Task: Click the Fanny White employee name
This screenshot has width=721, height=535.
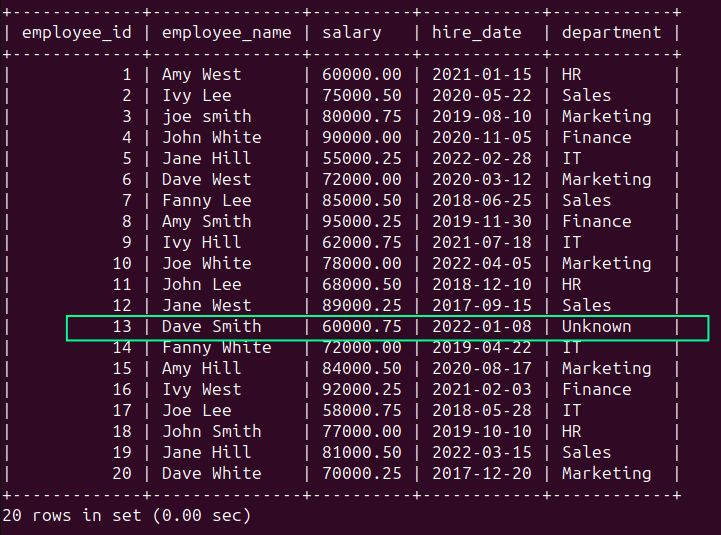Action: 216,347
